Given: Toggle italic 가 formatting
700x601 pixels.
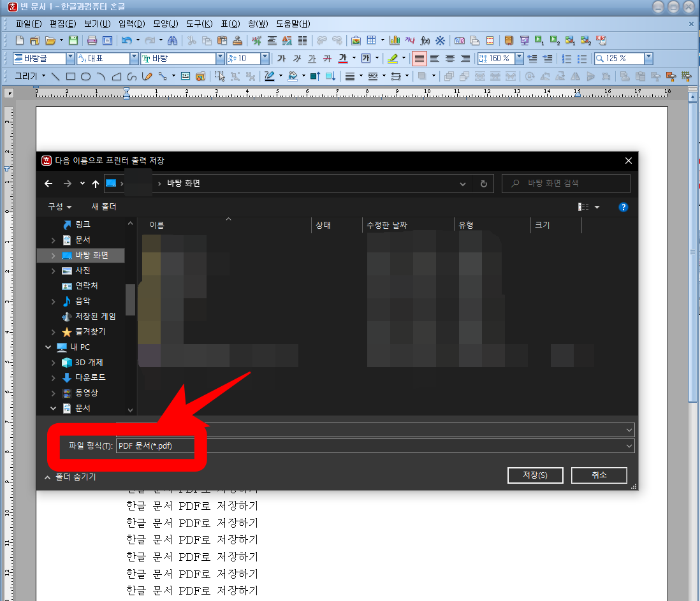Looking at the screenshot, I should [x=297, y=59].
